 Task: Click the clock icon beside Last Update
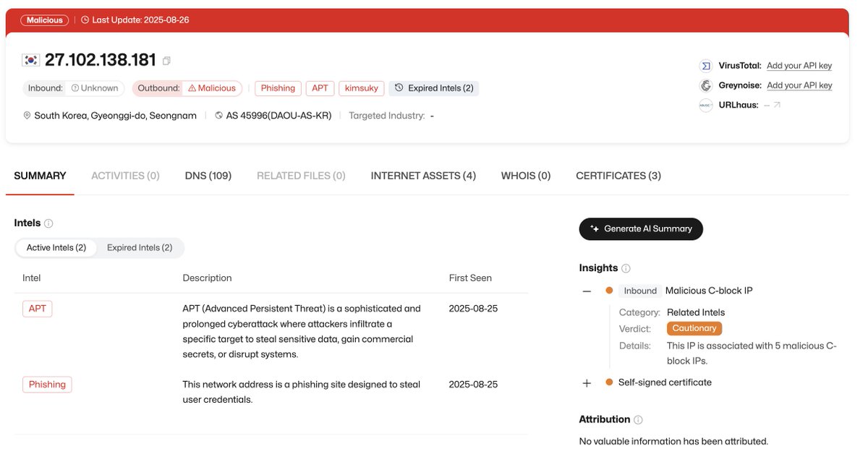(x=85, y=20)
